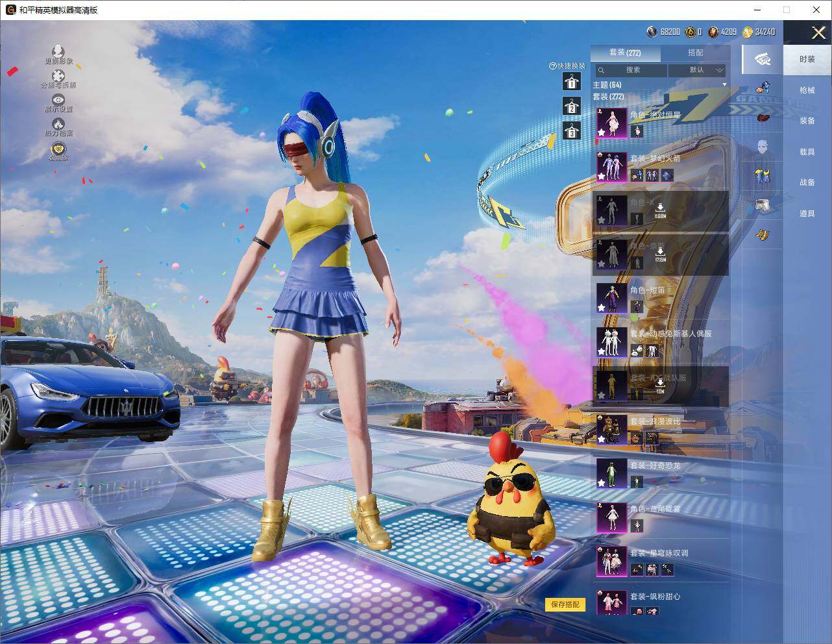This screenshot has height=644, width=832.
Task: Open the 战备 category tab
Action: coord(807,182)
